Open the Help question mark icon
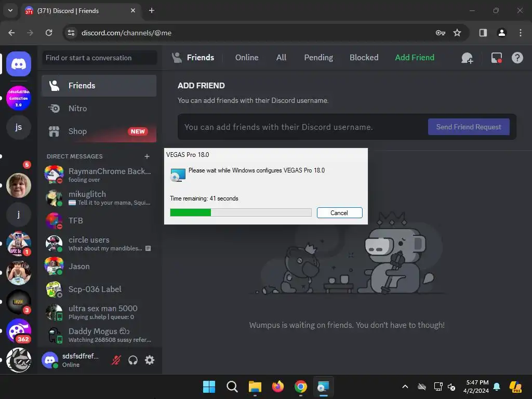 tap(517, 58)
